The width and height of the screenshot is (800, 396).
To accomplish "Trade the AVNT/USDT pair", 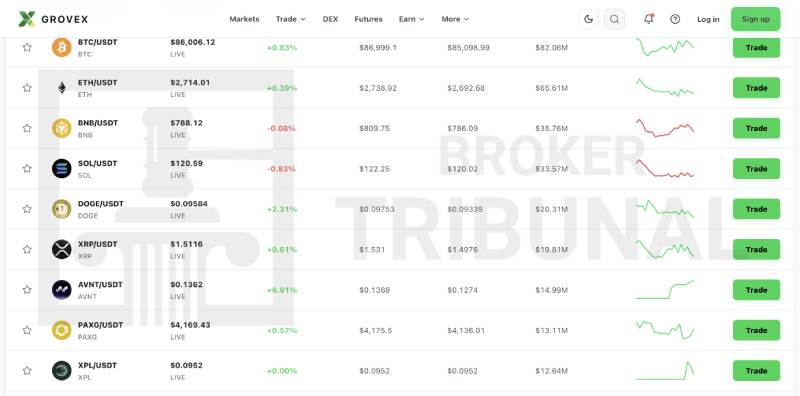I will point(756,290).
